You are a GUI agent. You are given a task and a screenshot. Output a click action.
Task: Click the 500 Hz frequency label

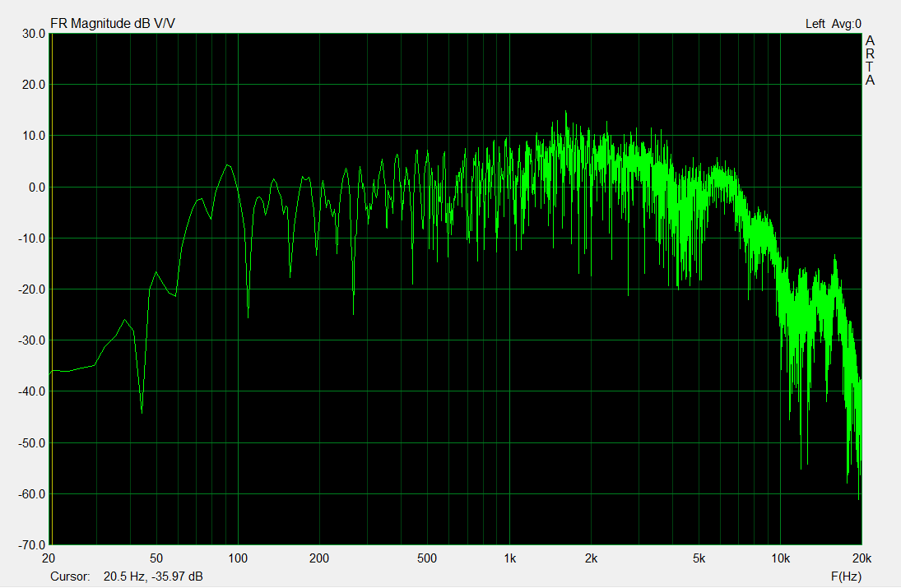click(427, 558)
